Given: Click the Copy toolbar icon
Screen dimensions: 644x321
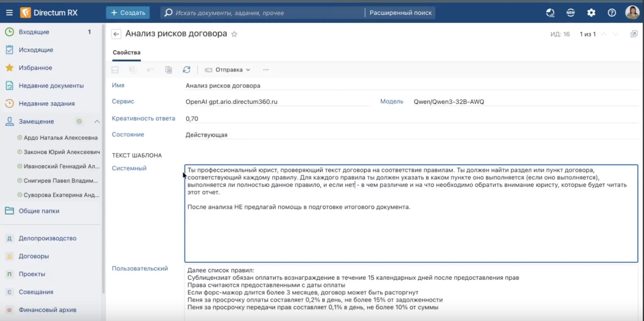Looking at the screenshot, I should [x=169, y=70].
